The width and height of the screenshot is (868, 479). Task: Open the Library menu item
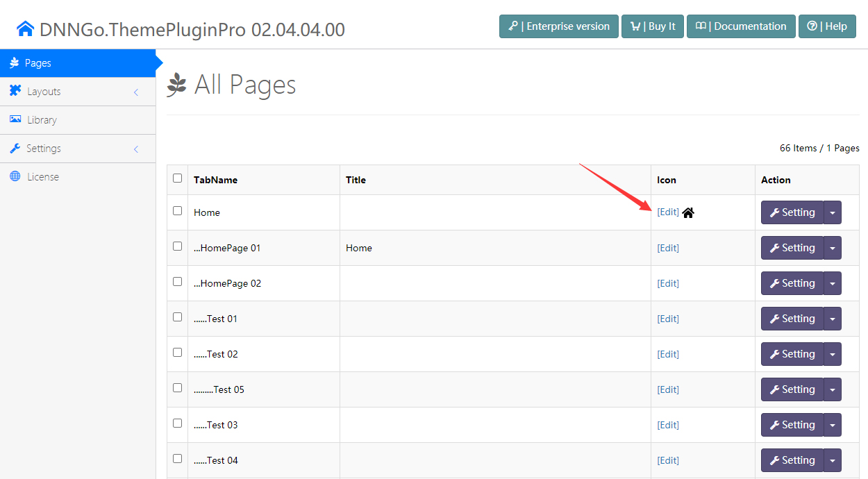(x=78, y=120)
